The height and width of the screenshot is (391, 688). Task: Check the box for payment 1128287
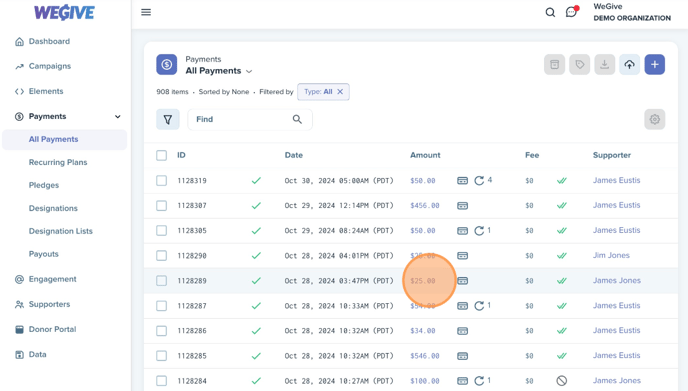pyautogui.click(x=161, y=305)
